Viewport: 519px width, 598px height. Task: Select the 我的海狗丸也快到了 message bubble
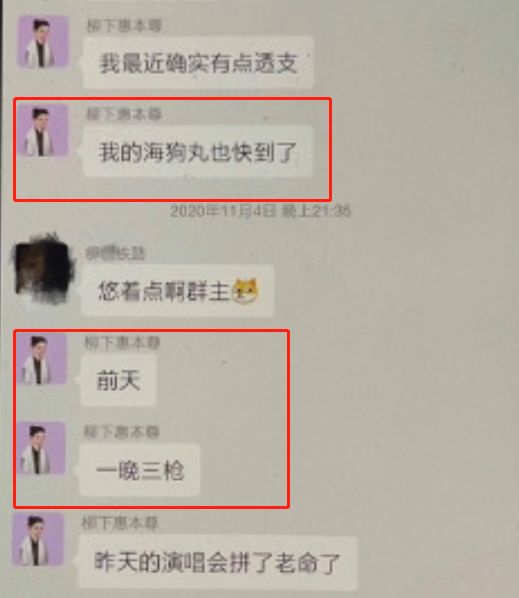[x=198, y=152]
